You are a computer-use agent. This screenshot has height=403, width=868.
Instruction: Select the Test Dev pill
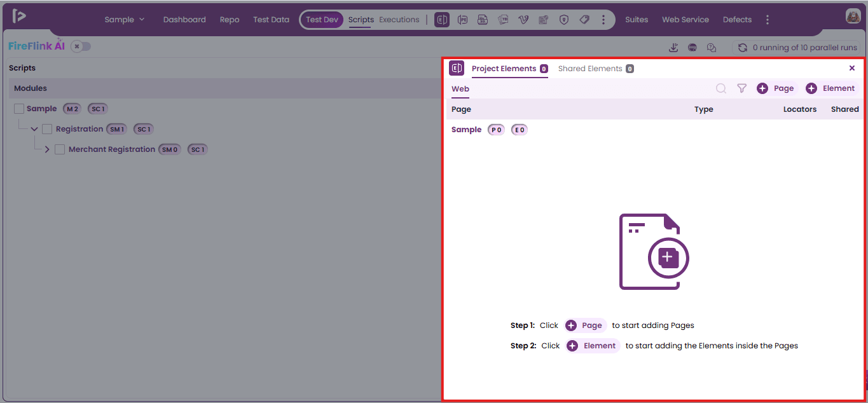[x=322, y=20]
